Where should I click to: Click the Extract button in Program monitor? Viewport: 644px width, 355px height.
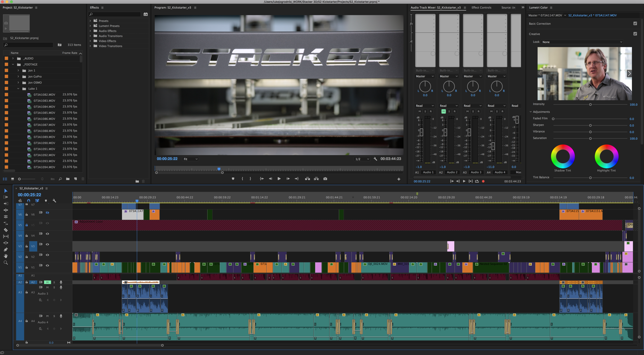tap(316, 179)
